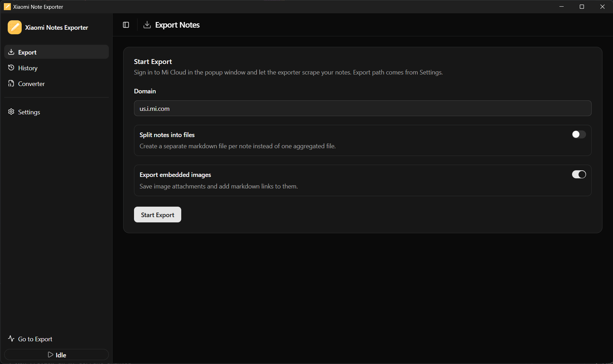Close the Xiaomi Note Exporter window
Screen dimensions: 613x364
[603, 7]
